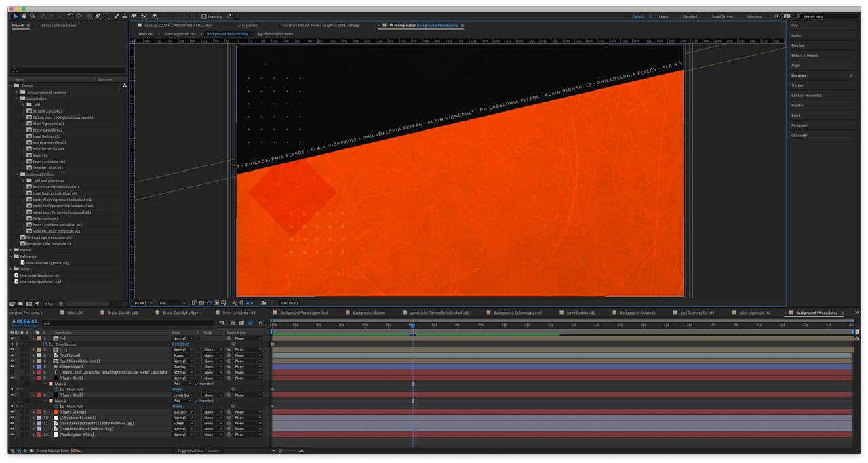Select the Rectangle shape tool

89,16
